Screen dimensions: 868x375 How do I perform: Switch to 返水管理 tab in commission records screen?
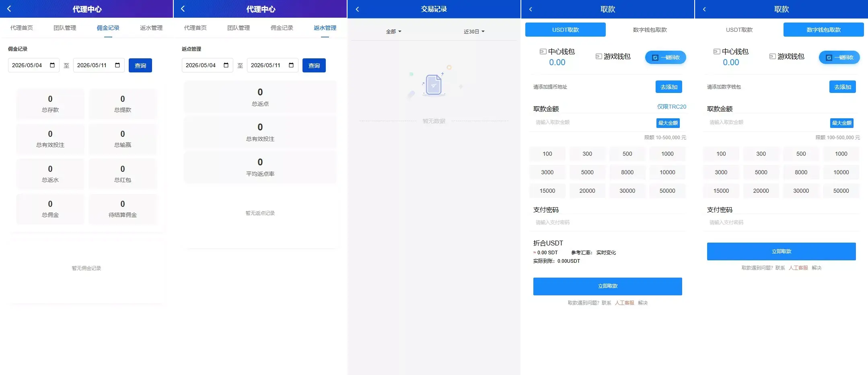point(151,28)
